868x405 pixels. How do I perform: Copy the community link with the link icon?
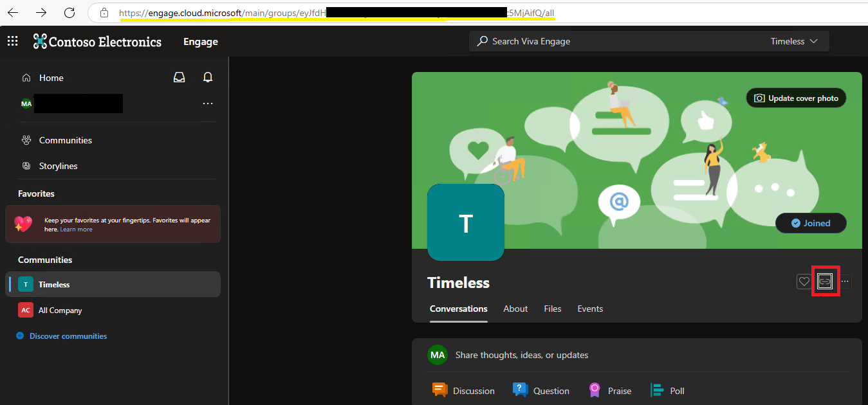tap(825, 281)
